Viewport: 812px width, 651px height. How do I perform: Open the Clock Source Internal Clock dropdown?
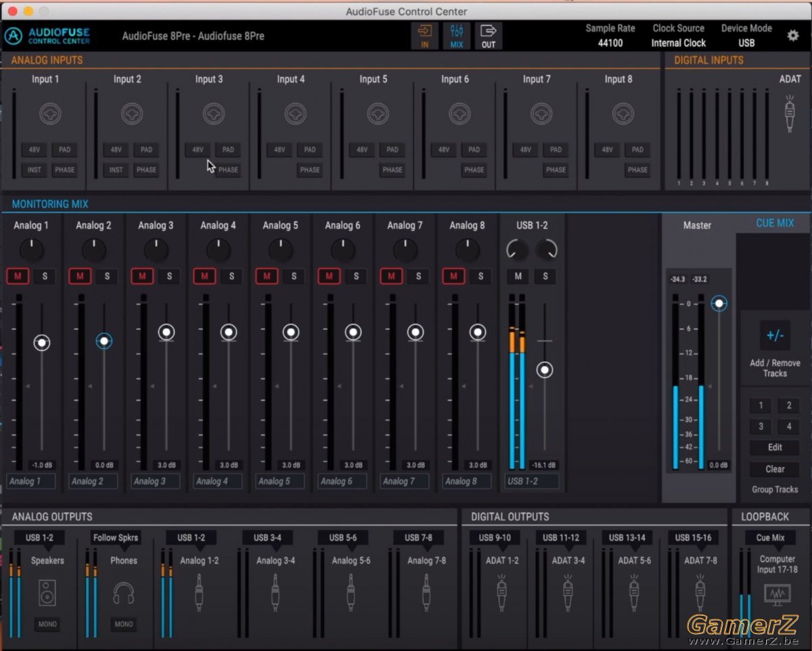point(678,43)
